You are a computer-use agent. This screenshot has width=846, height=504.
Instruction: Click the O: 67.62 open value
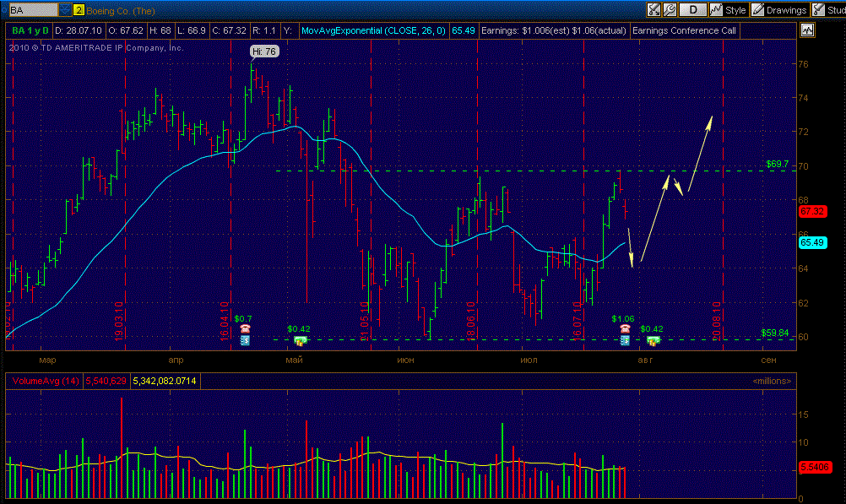(x=126, y=30)
